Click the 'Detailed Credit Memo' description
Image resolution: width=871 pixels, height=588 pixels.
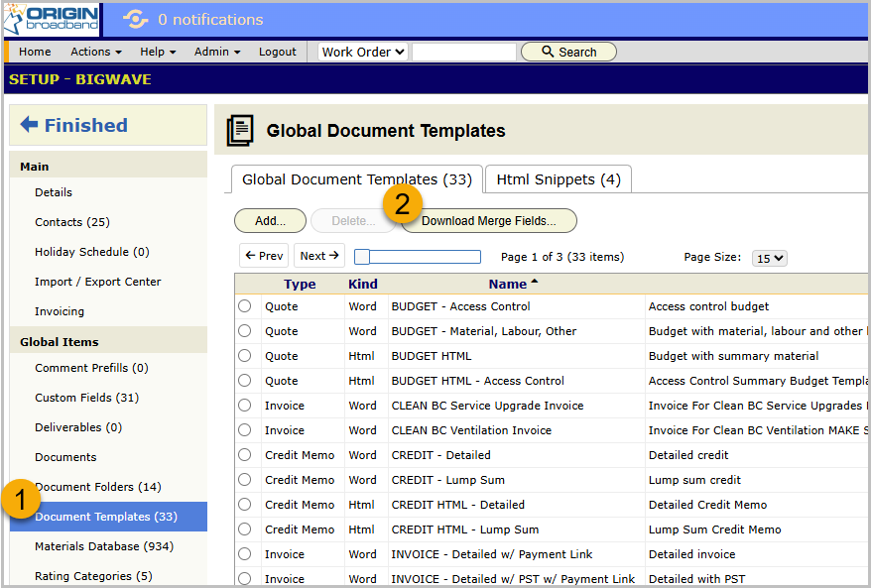(x=707, y=505)
